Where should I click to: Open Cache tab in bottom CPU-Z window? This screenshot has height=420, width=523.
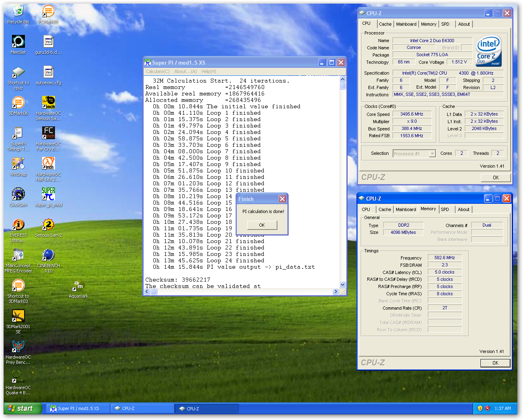[385, 209]
